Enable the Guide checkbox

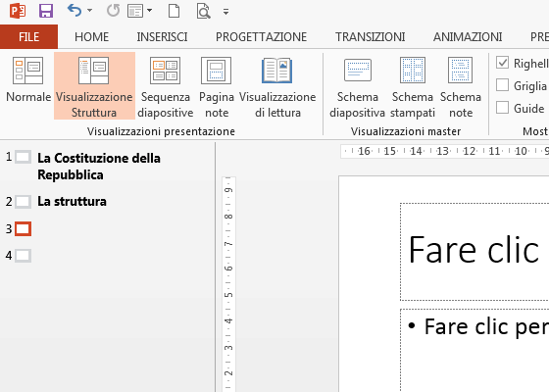click(x=502, y=108)
